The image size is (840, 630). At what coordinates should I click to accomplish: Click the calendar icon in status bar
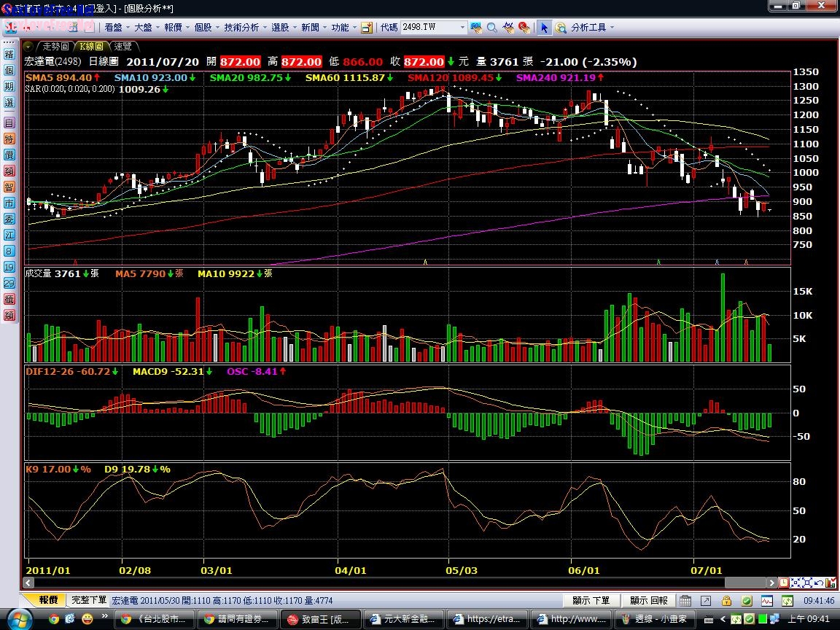coord(685,601)
